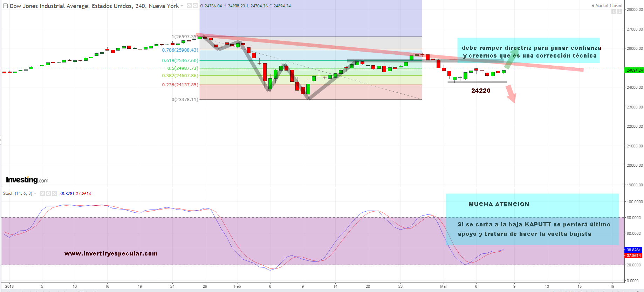This screenshot has height=292, width=644.
Task: Hide the Stoch indicator with eye icon
Action: click(42, 193)
